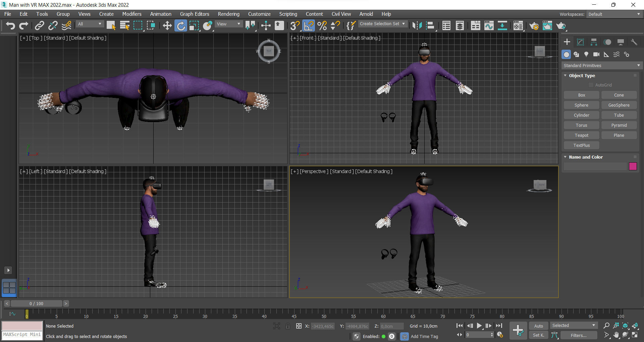Image resolution: width=644 pixels, height=342 pixels.
Task: Open the View reference coordinate dropdown
Action: 229,24
